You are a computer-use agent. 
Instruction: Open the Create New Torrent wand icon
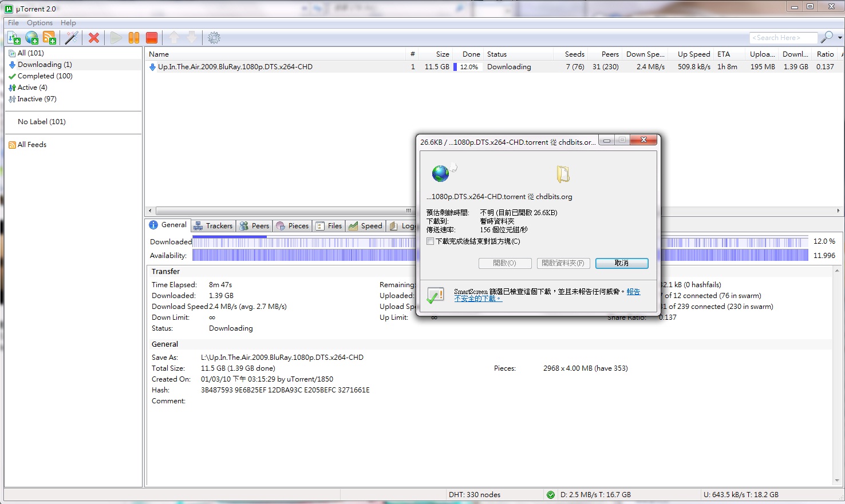[x=72, y=38]
